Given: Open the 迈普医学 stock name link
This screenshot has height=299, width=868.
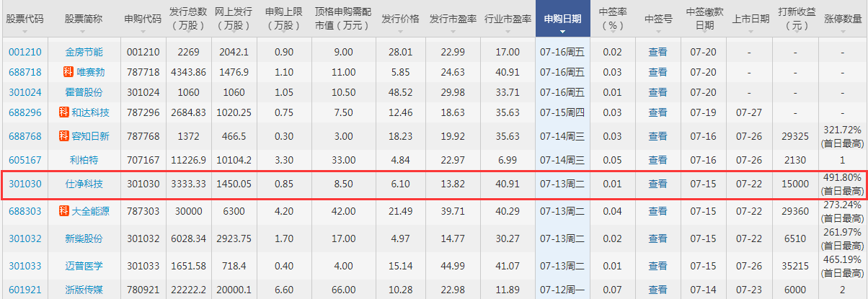Looking at the screenshot, I should pos(84,266).
